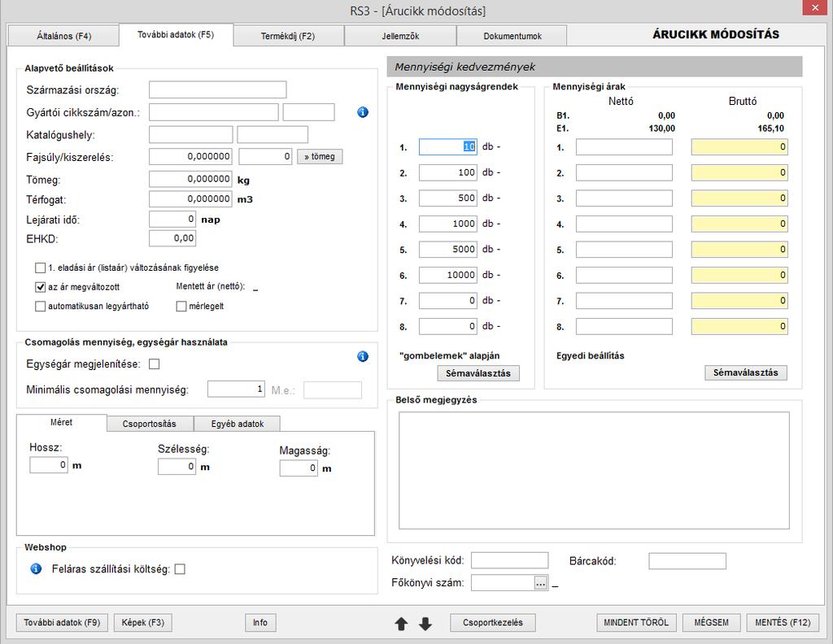The image size is (833, 644).
Task: Click Csoportkezelés button
Action: [492, 622]
